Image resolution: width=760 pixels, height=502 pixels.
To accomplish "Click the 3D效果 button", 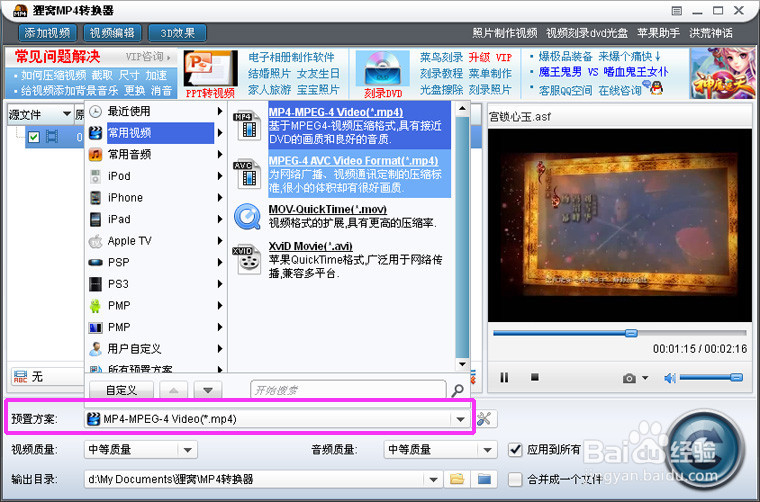I will pos(177,33).
